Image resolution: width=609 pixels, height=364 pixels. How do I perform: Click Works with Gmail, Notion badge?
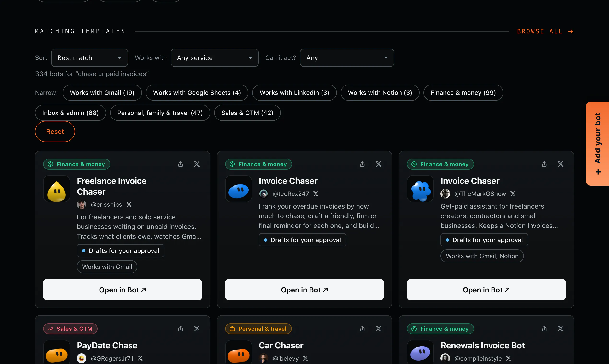(482, 256)
